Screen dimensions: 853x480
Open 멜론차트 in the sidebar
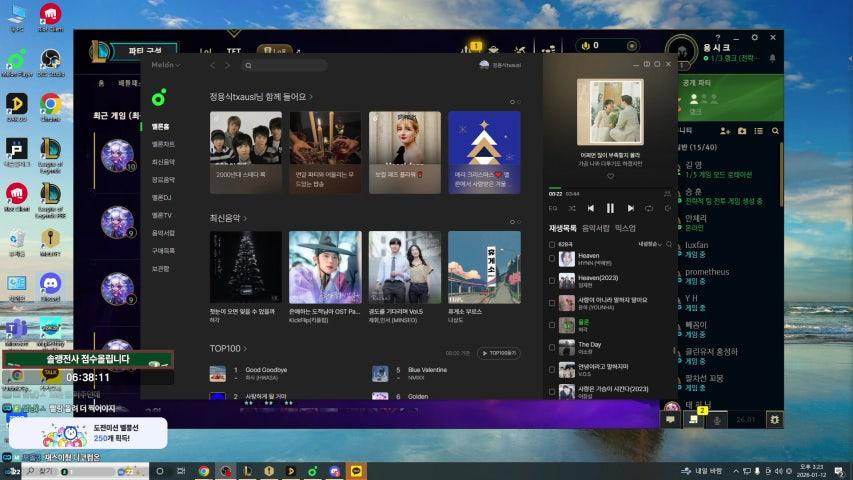162,144
